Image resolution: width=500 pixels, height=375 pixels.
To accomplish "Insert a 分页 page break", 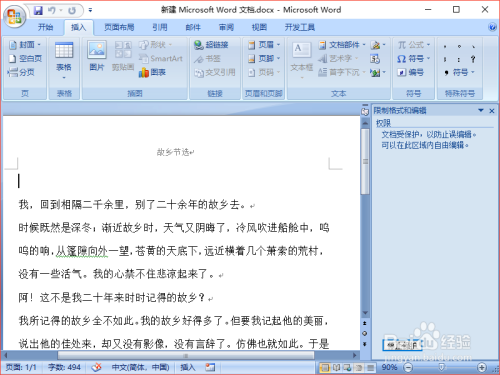I will (x=21, y=72).
